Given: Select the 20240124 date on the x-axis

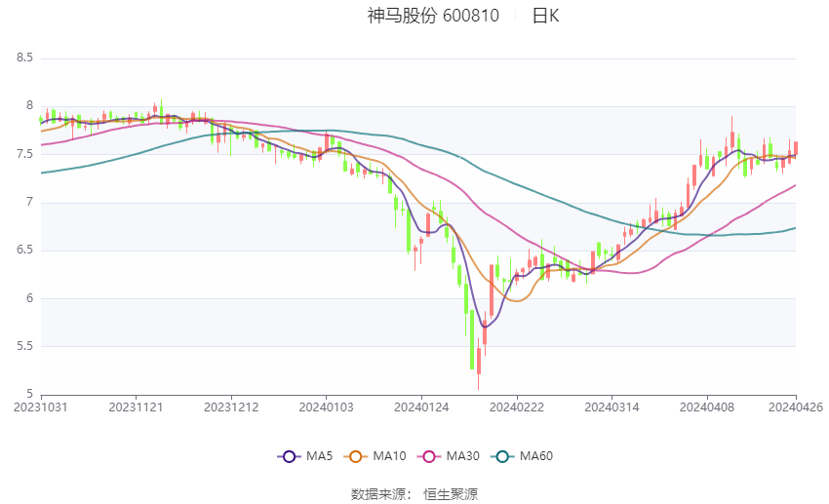Looking at the screenshot, I should pos(421,407).
